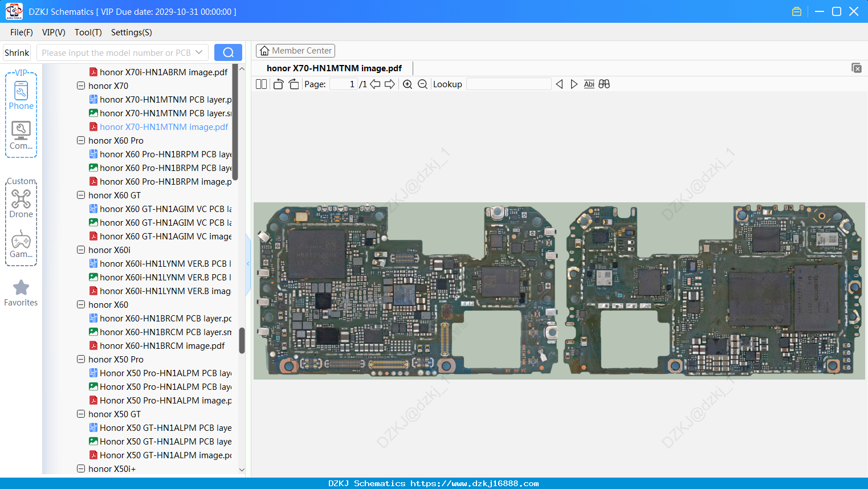Find next lookup result
868x489 pixels.
[574, 84]
